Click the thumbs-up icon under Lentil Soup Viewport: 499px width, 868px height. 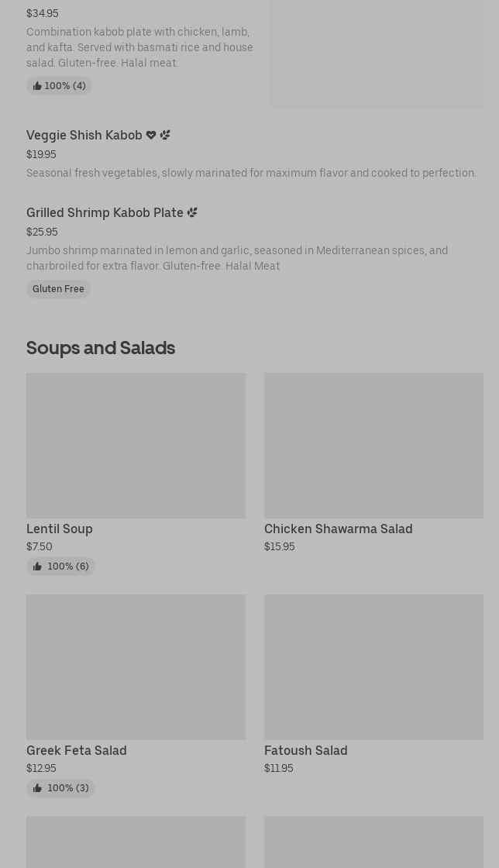37,567
